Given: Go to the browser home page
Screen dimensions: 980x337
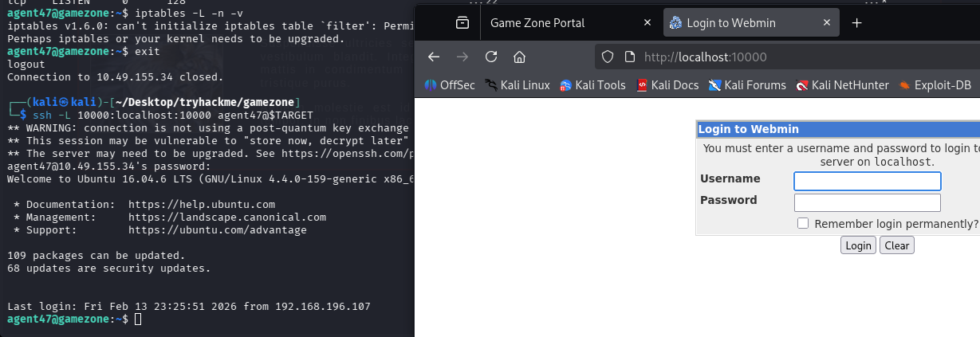Looking at the screenshot, I should [519, 57].
